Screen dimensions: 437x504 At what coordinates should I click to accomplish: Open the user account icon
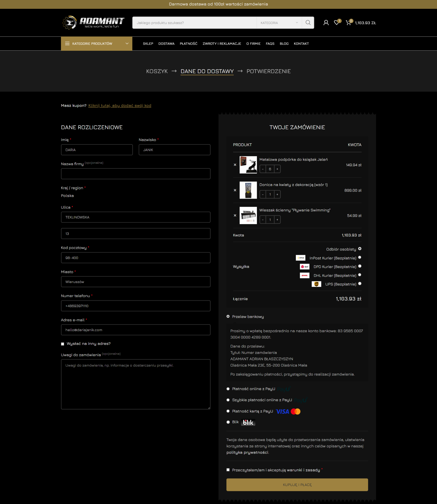click(x=326, y=23)
